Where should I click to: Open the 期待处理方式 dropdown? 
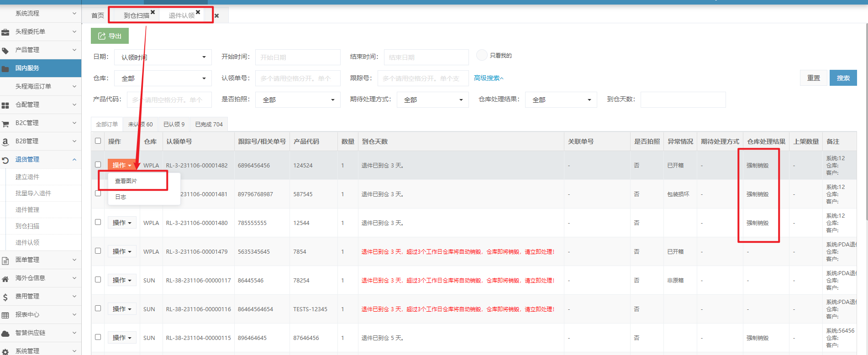[433, 99]
